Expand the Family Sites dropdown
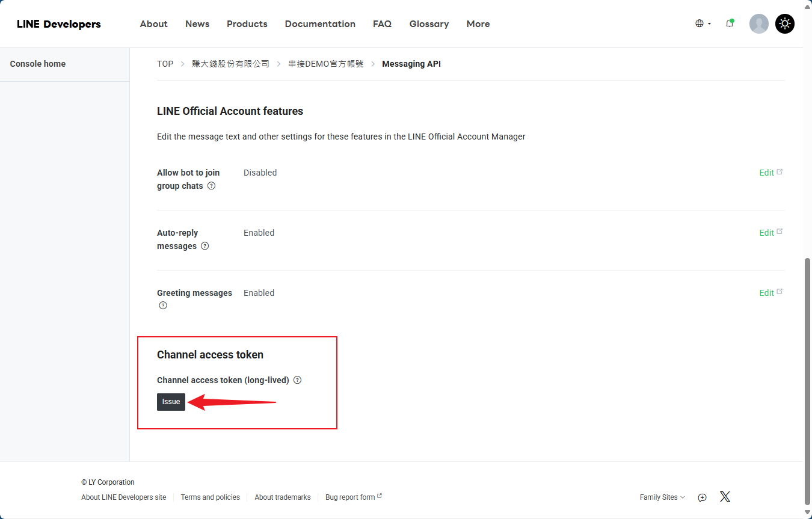 pos(662,497)
